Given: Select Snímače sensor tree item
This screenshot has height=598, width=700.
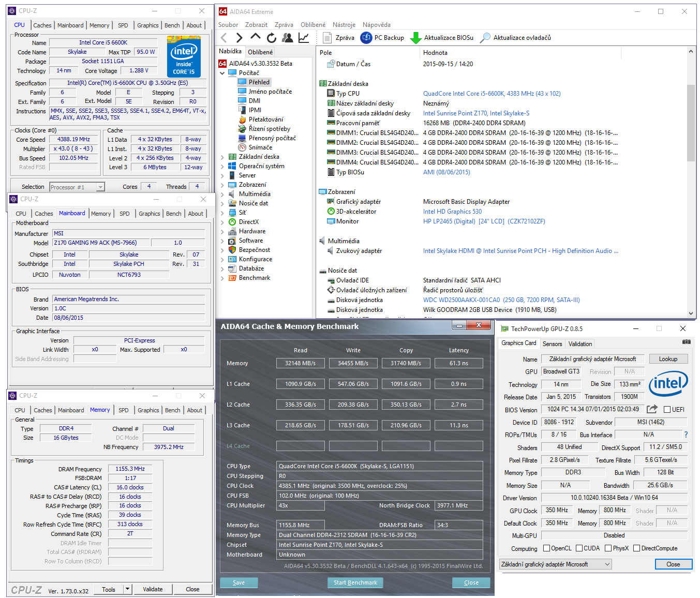Looking at the screenshot, I should coord(255,147).
